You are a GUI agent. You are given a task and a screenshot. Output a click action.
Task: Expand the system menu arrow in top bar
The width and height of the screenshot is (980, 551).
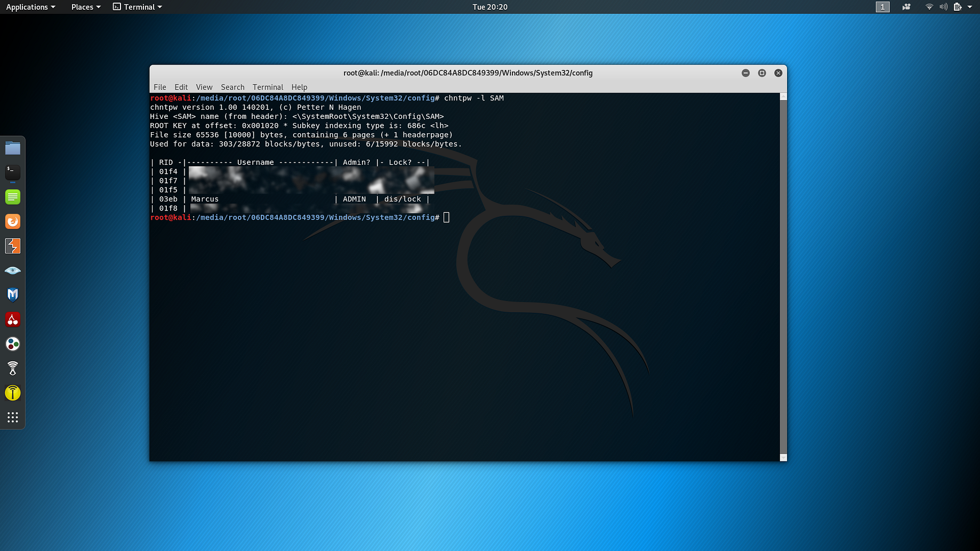(970, 7)
